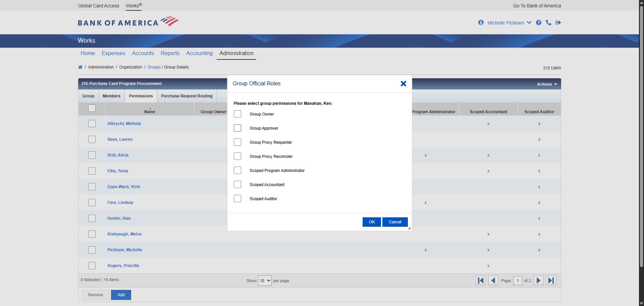
Task: Check the Scoped Auditor permission
Action: pyautogui.click(x=238, y=199)
